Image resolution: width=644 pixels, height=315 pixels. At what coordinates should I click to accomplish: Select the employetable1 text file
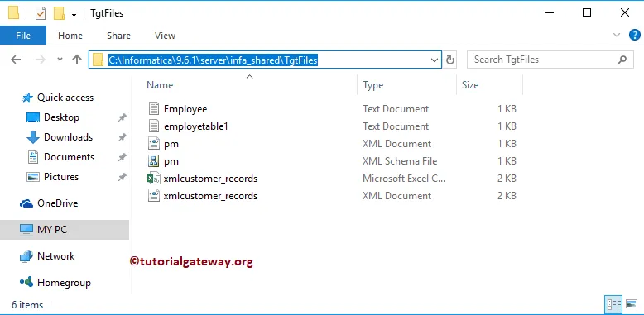[x=196, y=126]
